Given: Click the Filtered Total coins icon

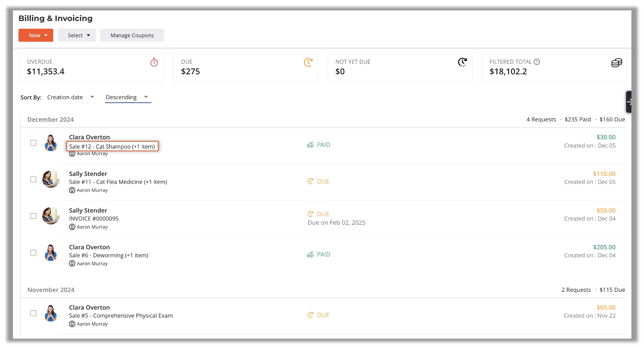Looking at the screenshot, I should [616, 63].
